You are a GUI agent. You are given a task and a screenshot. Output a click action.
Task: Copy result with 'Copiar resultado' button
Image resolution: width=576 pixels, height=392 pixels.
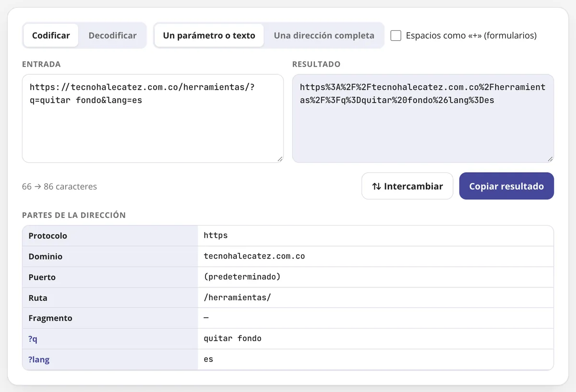click(x=506, y=186)
